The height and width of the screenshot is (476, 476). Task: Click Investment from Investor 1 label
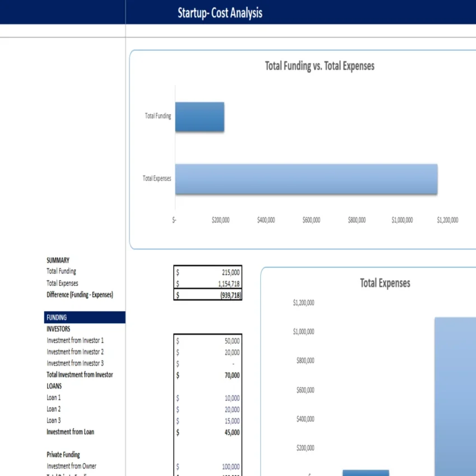point(76,340)
